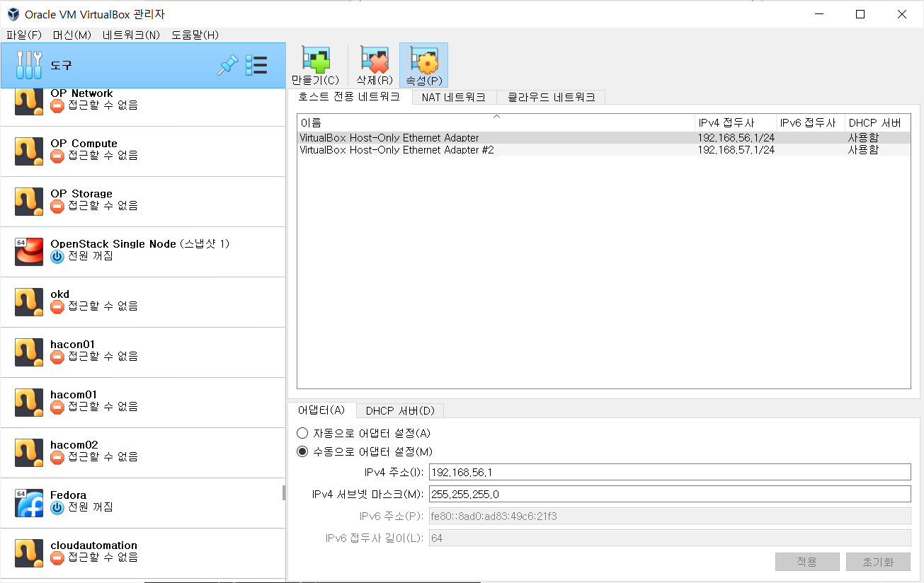Click the IPv4 서브넷 마스크(M) input field
Viewport: 924px width, 583px height.
coord(670,494)
